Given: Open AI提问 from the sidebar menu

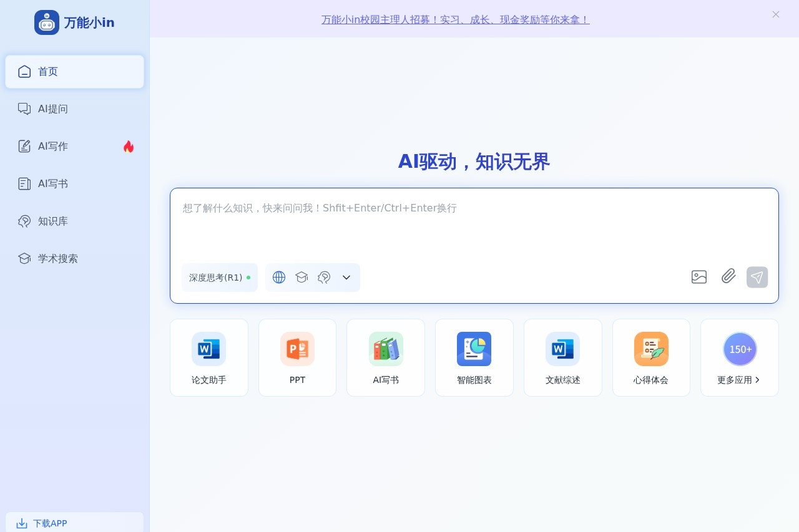Looking at the screenshot, I should point(53,109).
